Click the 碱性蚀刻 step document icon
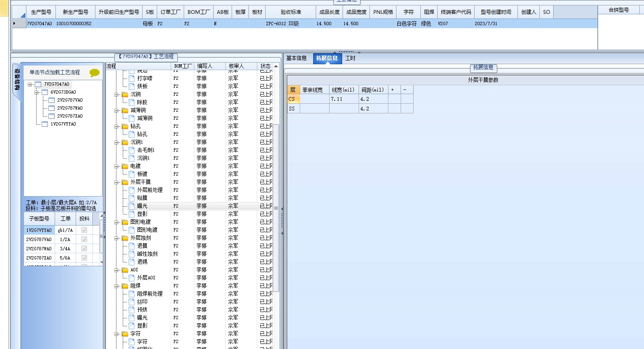The height and width of the screenshot is (349, 644). tap(132, 254)
